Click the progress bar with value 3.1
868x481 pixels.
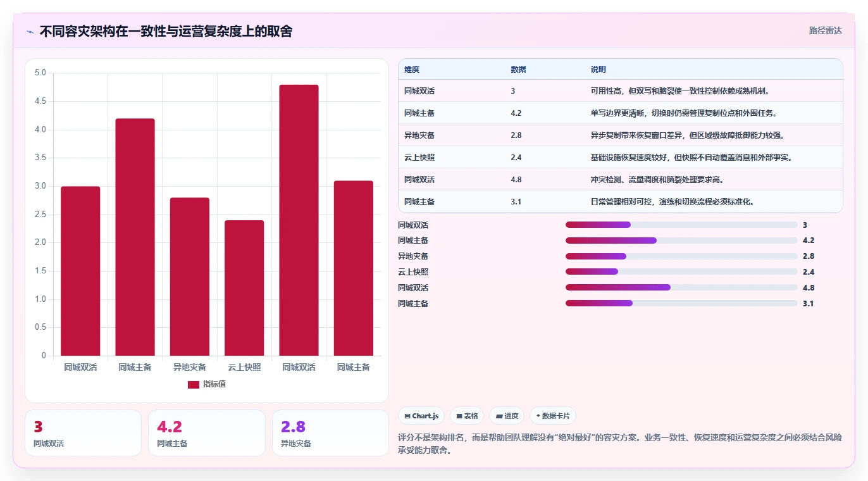(x=681, y=304)
